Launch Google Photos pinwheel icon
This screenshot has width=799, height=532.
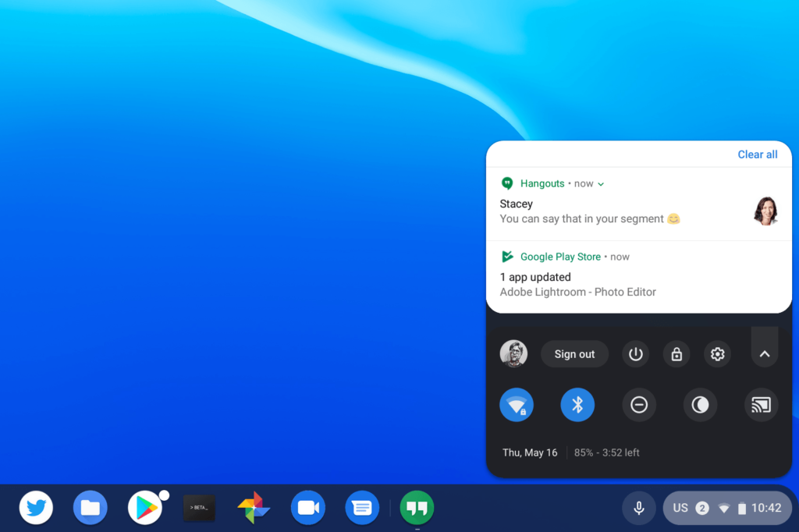254,508
